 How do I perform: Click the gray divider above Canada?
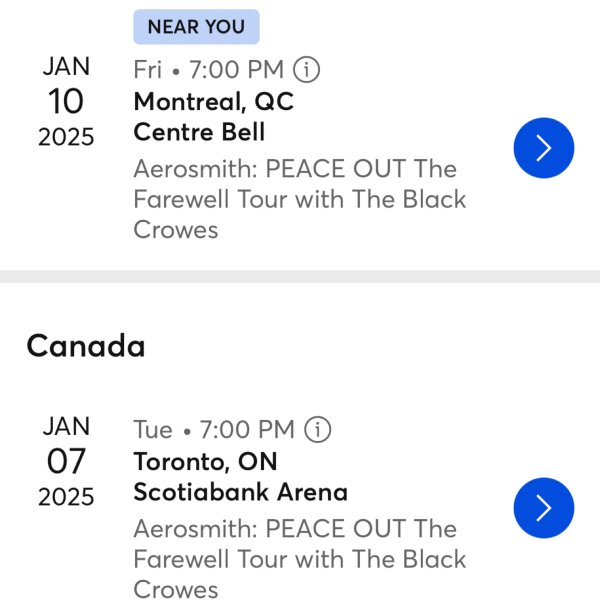(300, 276)
